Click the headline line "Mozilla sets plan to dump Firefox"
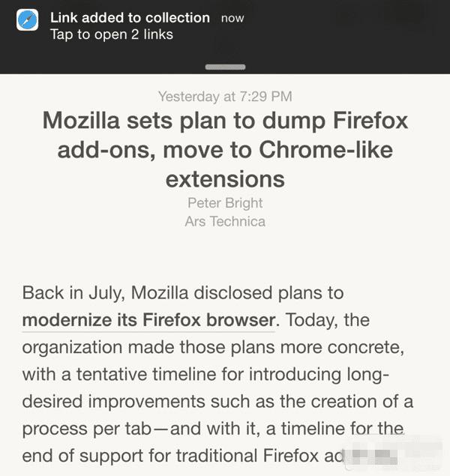The height and width of the screenshot is (476, 450). tap(225, 121)
